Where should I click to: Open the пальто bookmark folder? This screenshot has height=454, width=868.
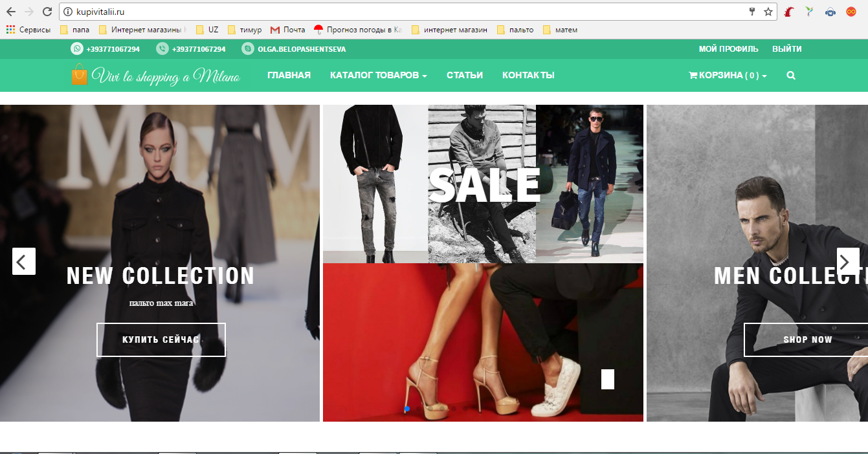[x=515, y=30]
